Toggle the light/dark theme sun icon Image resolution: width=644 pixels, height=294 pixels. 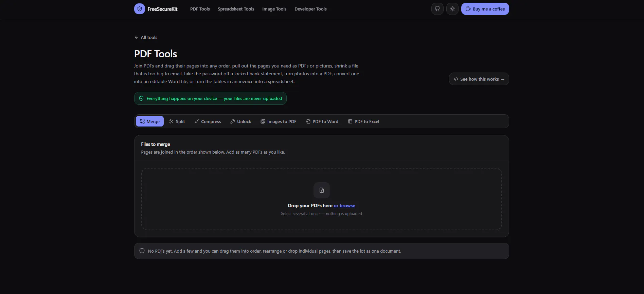452,9
